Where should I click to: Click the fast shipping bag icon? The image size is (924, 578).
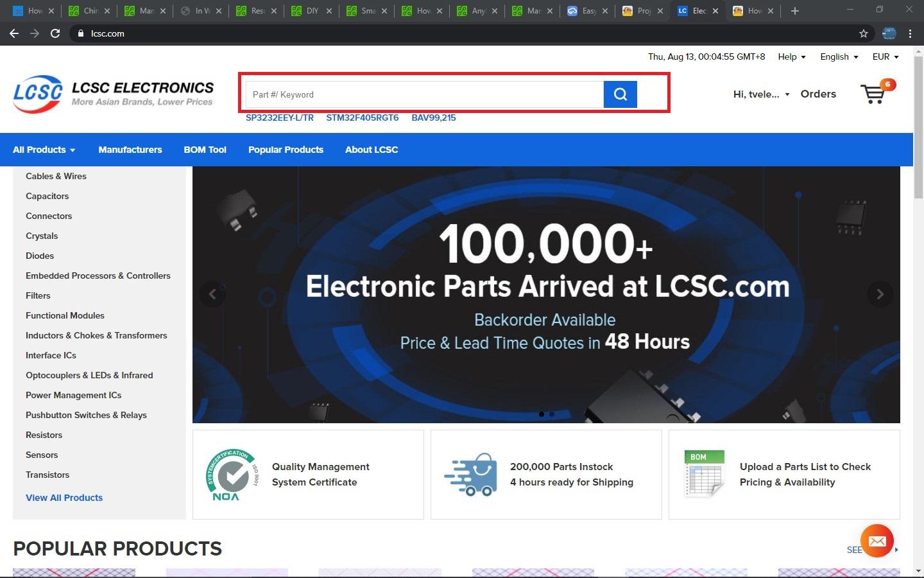471,475
